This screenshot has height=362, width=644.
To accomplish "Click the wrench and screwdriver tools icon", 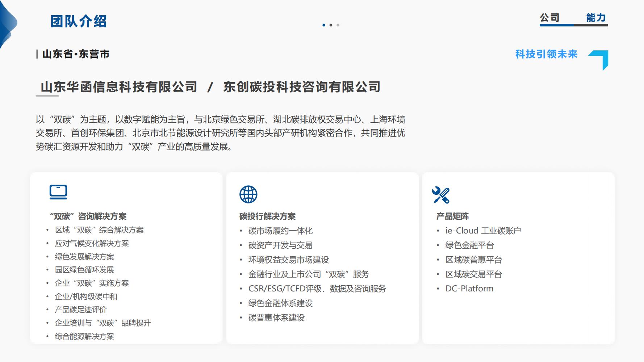I will 440,195.
